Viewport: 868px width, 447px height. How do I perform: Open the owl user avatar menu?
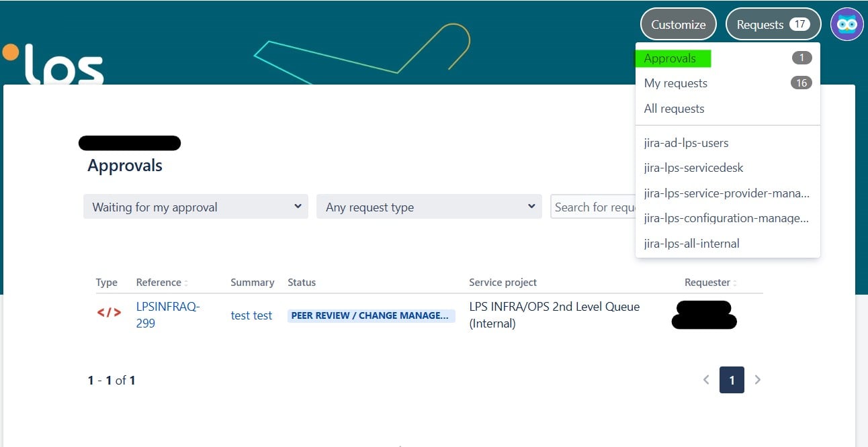847,25
